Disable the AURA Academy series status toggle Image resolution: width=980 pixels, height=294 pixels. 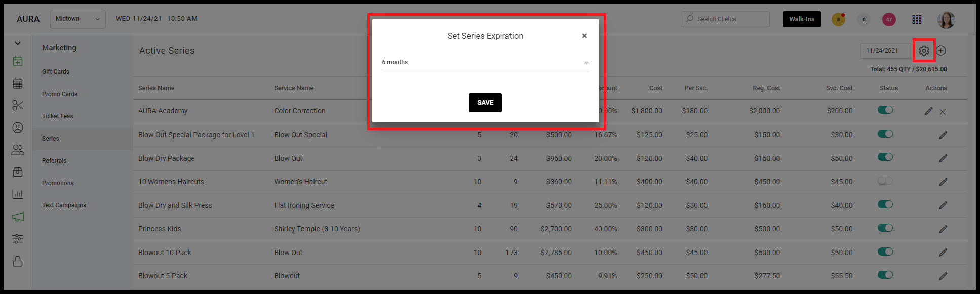click(885, 110)
